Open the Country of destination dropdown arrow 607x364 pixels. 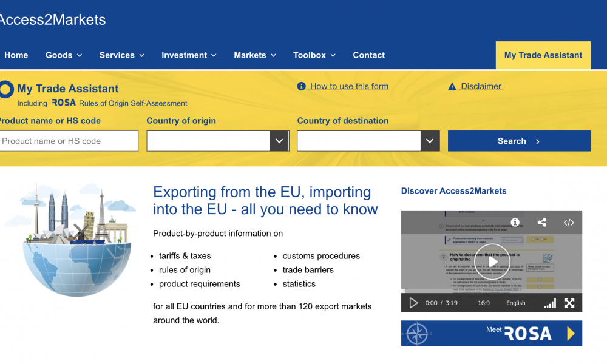pyautogui.click(x=430, y=141)
